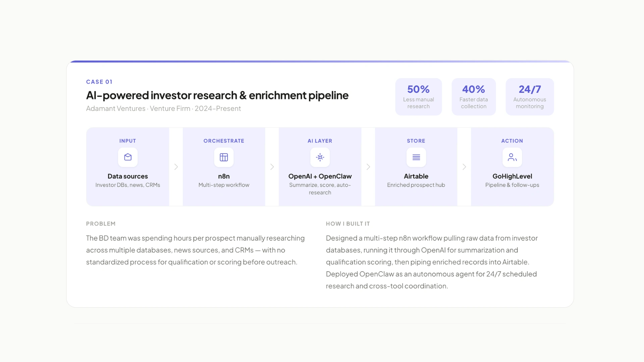Click the PROBLEM section heading
Screen dimensions: 644x362
101,224
